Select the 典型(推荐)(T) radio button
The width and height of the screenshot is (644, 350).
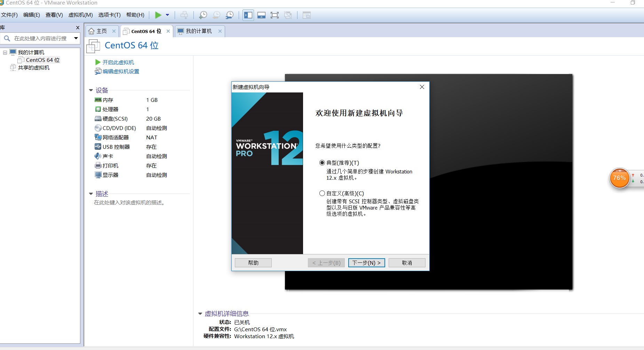tap(322, 163)
